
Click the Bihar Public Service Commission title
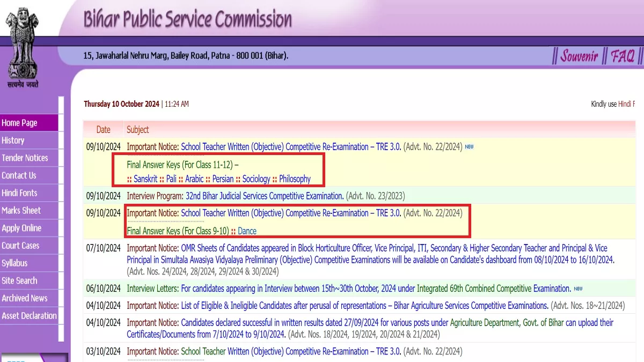[187, 19]
